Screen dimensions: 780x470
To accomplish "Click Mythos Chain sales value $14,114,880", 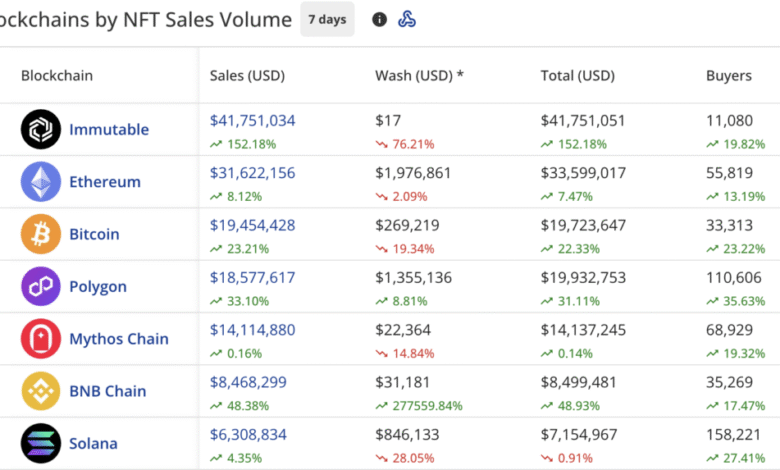I will coord(252,330).
